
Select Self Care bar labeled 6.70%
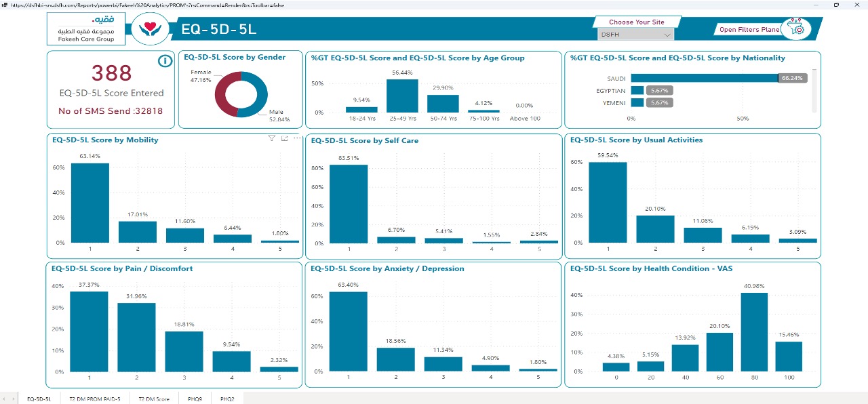pyautogui.click(x=396, y=239)
